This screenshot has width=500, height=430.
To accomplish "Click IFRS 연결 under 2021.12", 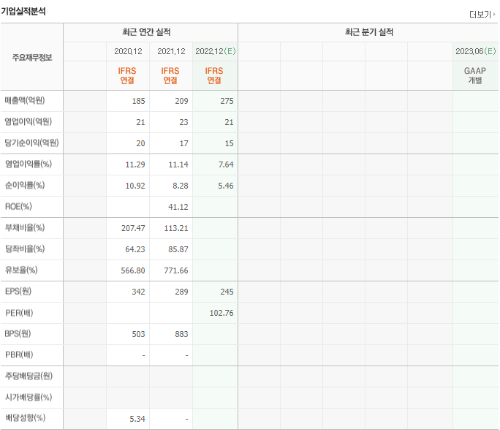I will (170, 75).
